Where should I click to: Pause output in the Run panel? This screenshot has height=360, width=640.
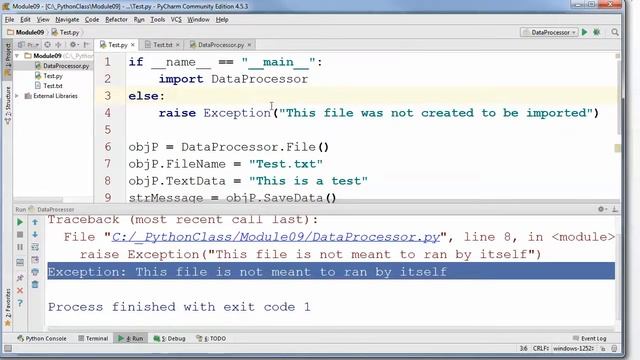click(20, 247)
